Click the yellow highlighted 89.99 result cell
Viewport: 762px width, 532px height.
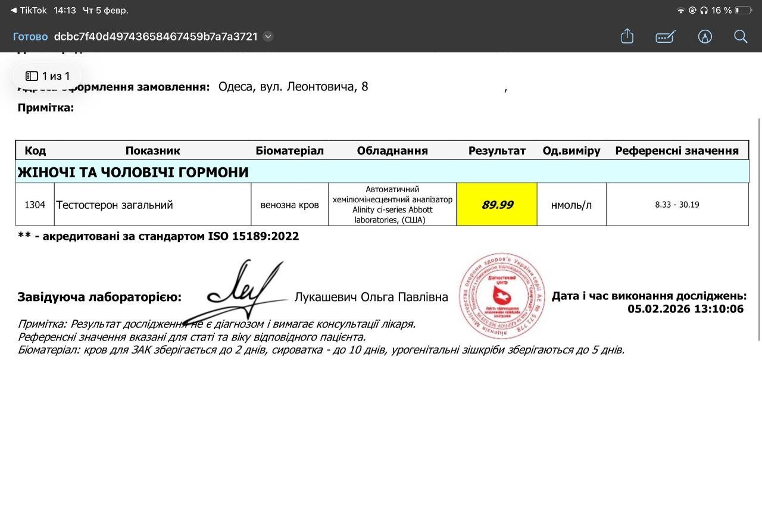(x=497, y=205)
